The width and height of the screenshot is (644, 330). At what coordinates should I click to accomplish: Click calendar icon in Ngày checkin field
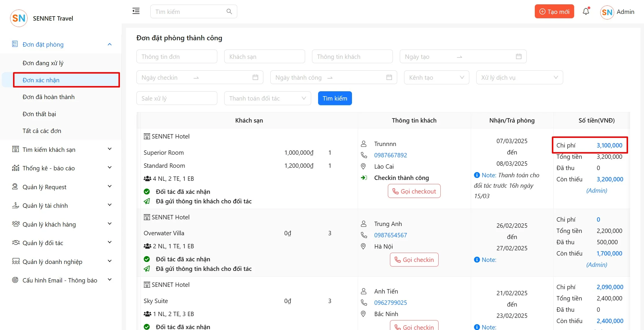coord(255,77)
